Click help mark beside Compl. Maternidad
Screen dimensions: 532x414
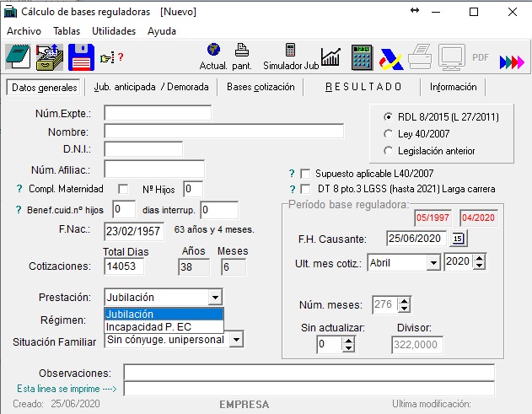19,189
